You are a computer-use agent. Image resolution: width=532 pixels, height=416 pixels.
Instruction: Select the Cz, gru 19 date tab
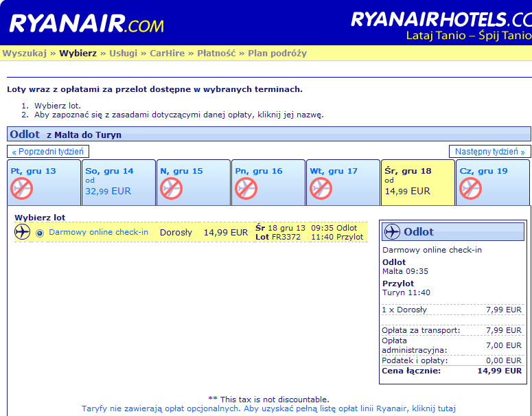point(493,183)
